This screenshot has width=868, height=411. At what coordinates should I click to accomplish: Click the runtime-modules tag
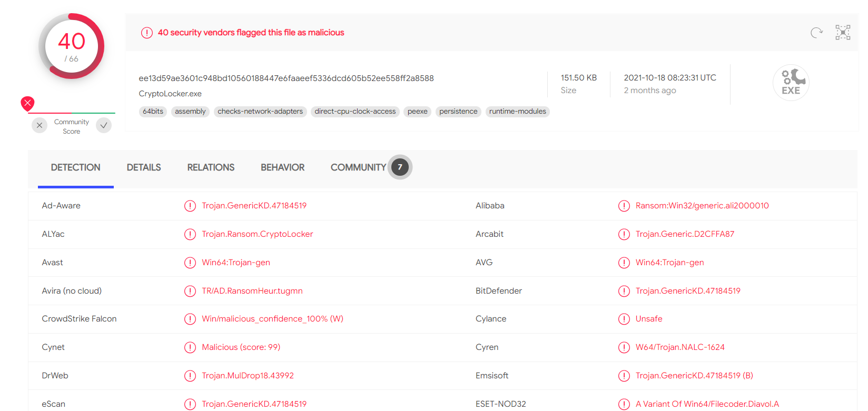(x=518, y=112)
